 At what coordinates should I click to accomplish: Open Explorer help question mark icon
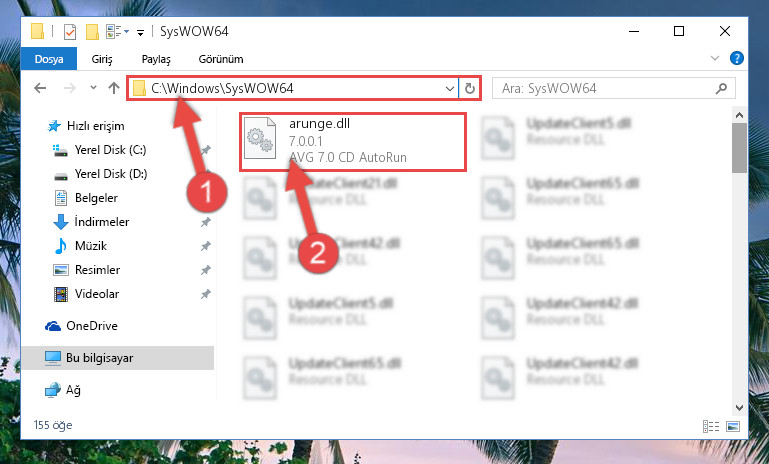coord(737,58)
